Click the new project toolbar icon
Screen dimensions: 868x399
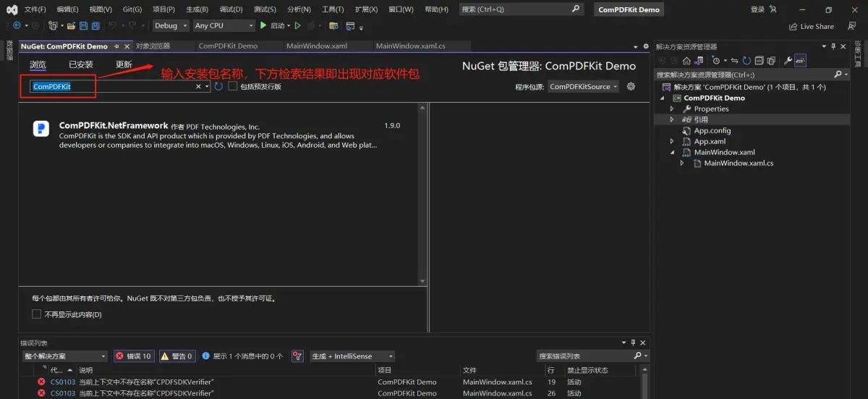53,25
